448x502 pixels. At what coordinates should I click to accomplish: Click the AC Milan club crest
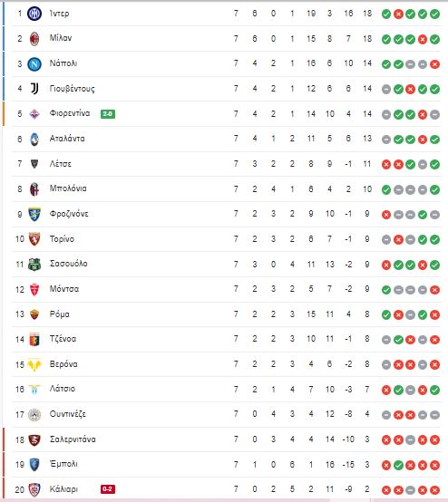pos(34,39)
